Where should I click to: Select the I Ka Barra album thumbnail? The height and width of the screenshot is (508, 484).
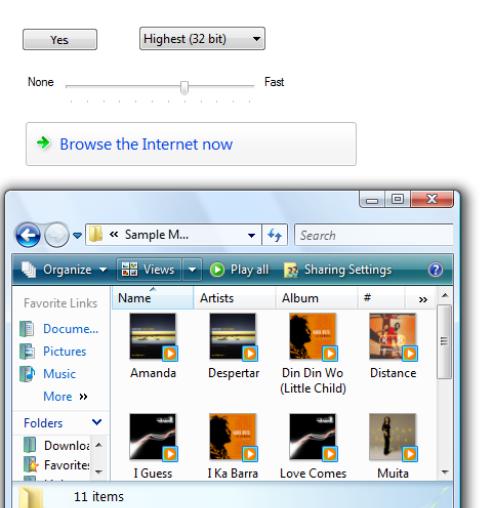pos(233,437)
